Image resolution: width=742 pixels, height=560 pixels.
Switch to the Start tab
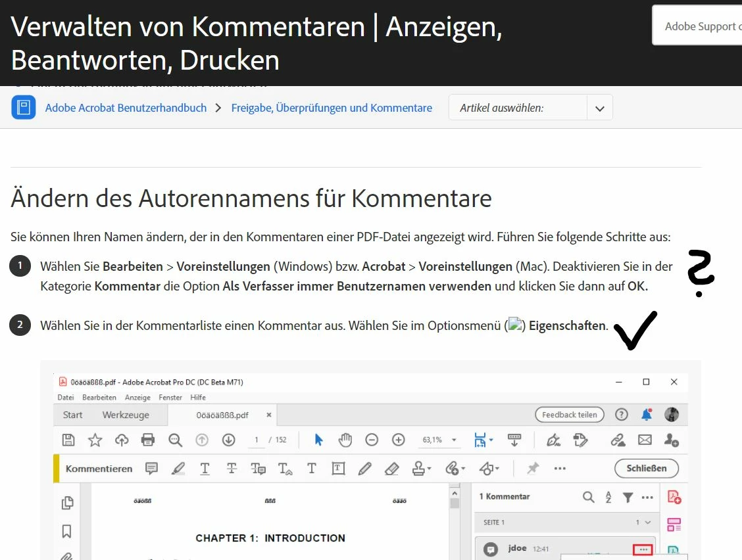tap(72, 415)
